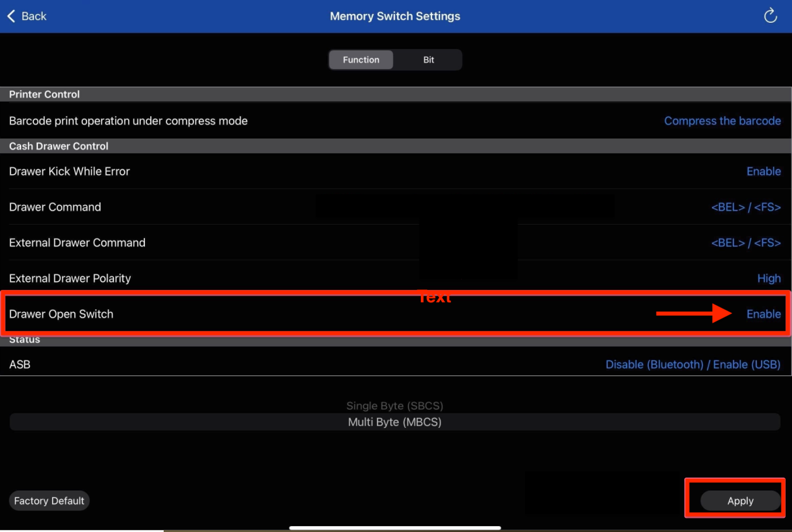Tap the Drawer Open Switch label
Screen dimensions: 792x532
click(x=61, y=314)
